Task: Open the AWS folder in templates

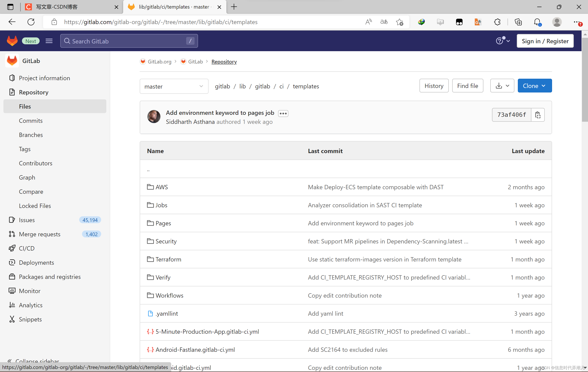Action: tap(162, 187)
